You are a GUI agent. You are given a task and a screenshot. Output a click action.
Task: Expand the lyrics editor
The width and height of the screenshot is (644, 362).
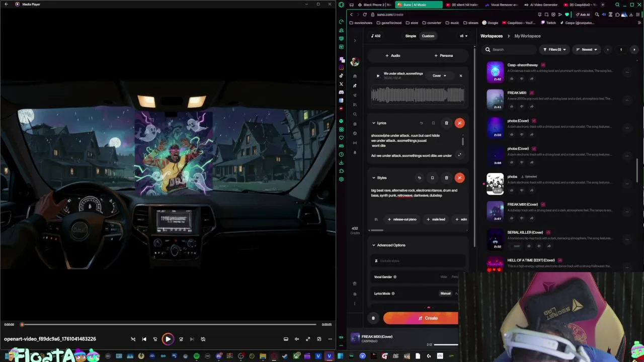coord(459,155)
